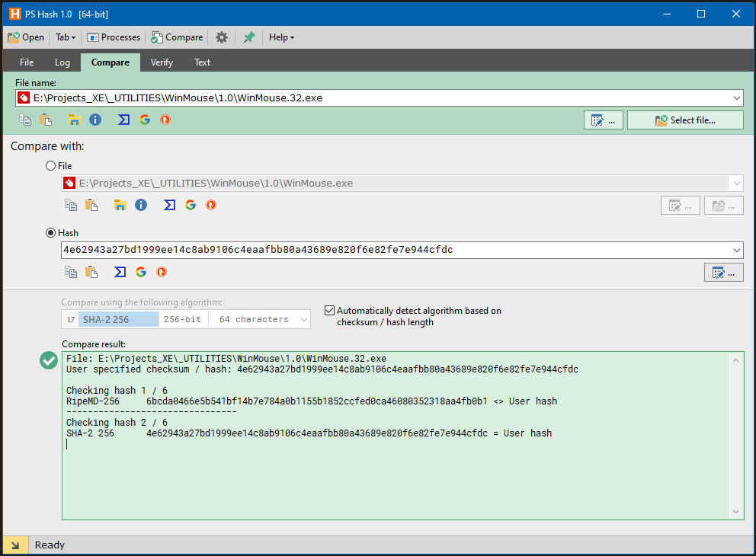
Task: Click the 'User specified checksum / hash' line
Action: [322, 369]
